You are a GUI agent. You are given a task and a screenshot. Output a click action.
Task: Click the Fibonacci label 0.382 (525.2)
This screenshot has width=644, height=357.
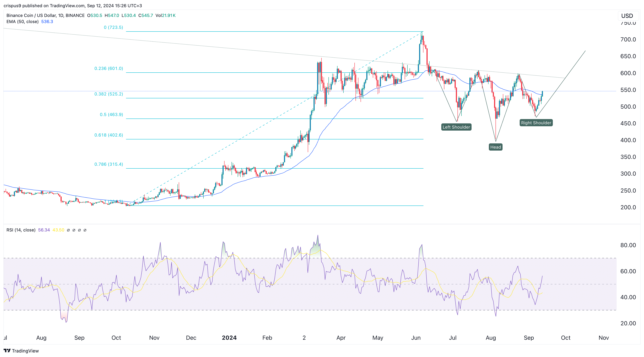click(x=109, y=94)
